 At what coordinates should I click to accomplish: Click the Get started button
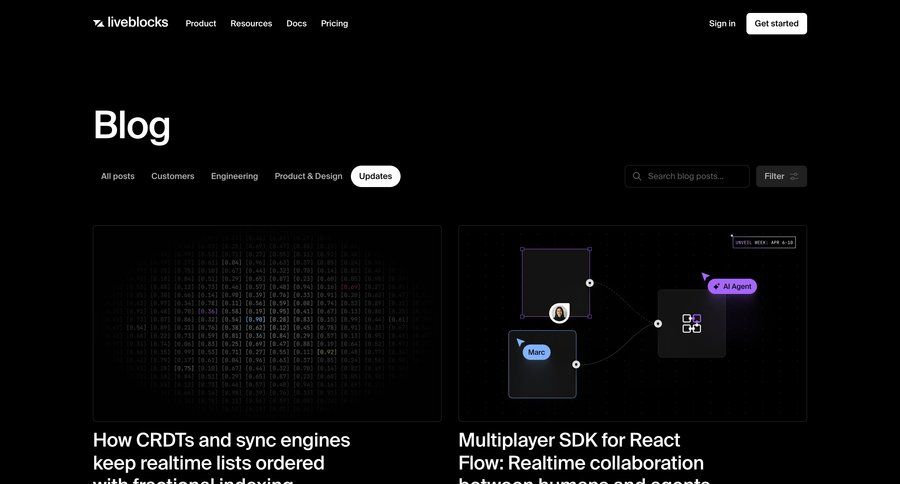tap(776, 24)
